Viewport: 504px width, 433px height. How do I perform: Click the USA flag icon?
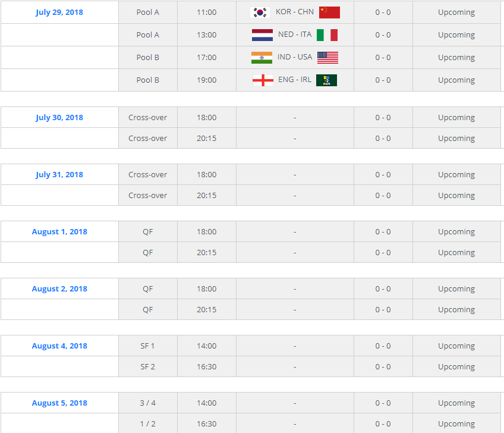[x=327, y=58]
